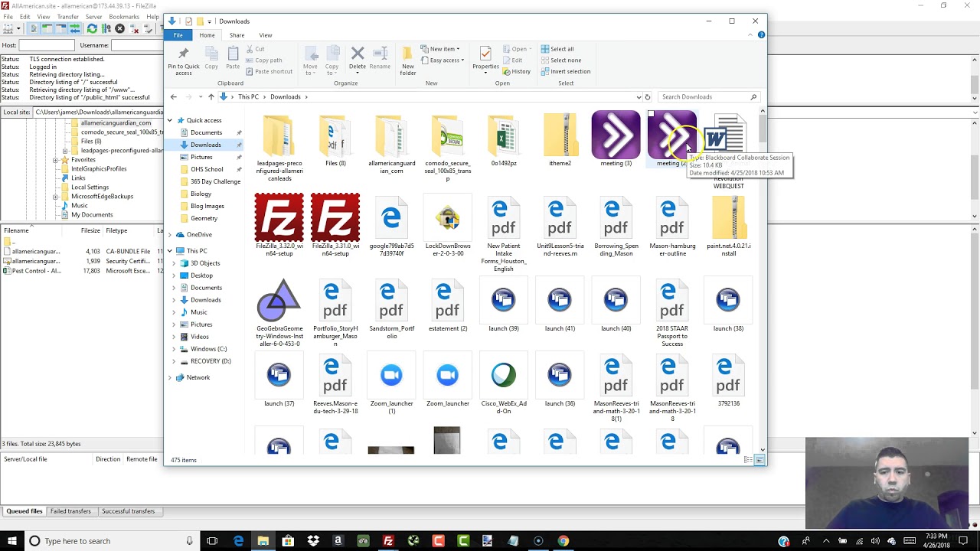The width and height of the screenshot is (980, 551).
Task: Go up one folder level arrow
Action: 211,97
